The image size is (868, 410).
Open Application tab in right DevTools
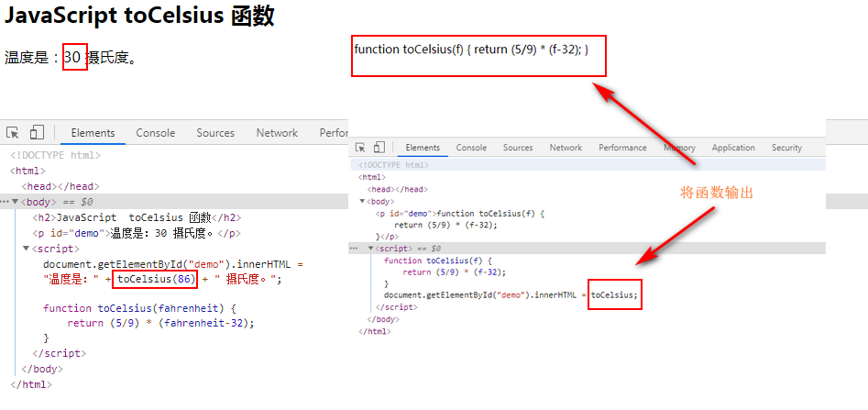point(733,148)
